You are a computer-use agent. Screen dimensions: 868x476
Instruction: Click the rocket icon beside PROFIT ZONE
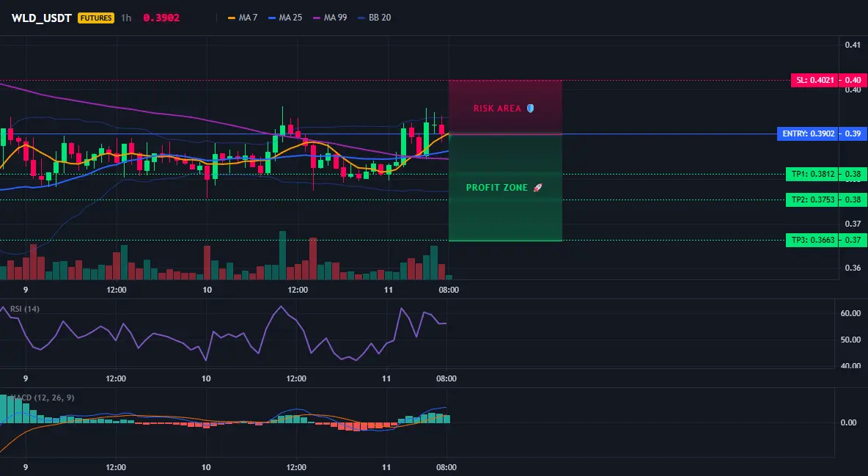(x=537, y=188)
